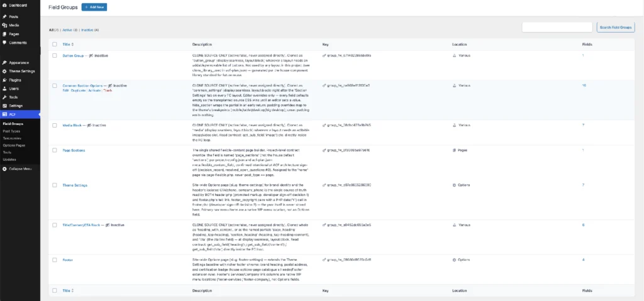The image size is (644, 301).
Task: Click the Options gear location icon for Footer
Action: [x=454, y=260]
